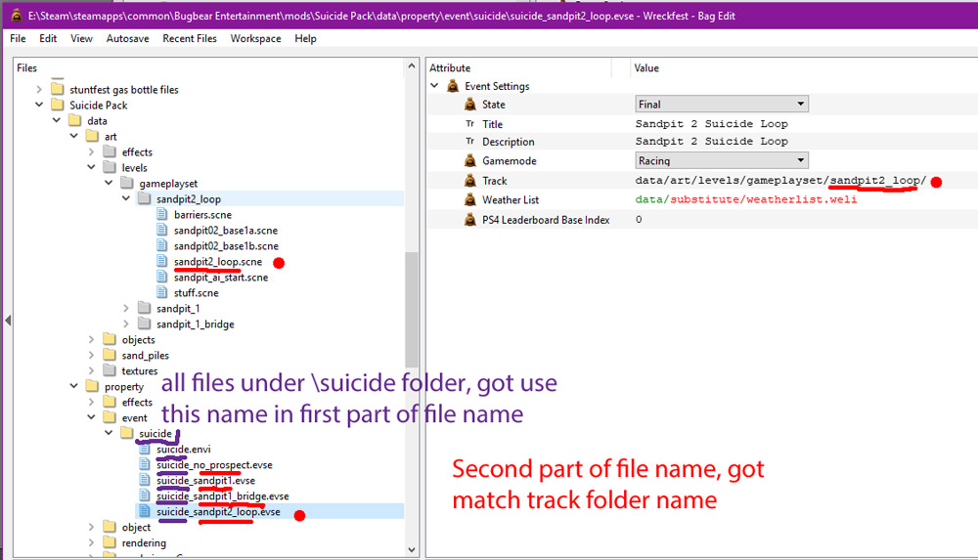Screen dimensions: 978x560
Task: Click the Value column header
Action: click(x=646, y=68)
